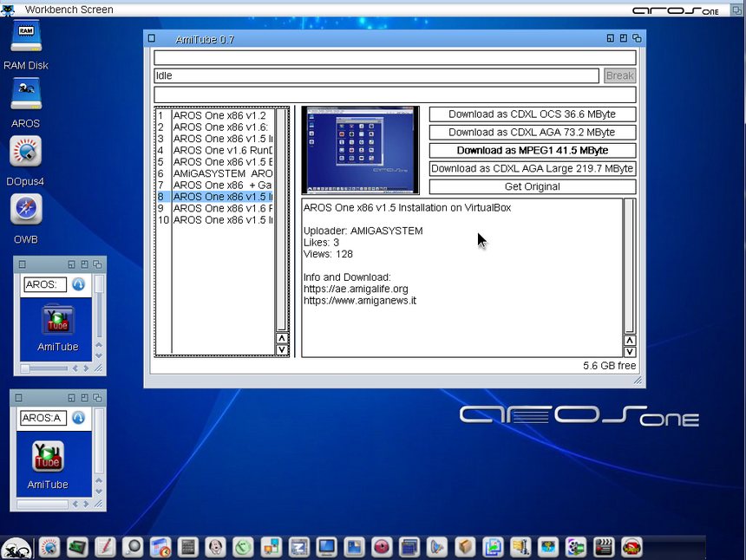The width and height of the screenshot is (746, 560).
Task: Click the video list vertical scrollbar
Action: click(282, 217)
